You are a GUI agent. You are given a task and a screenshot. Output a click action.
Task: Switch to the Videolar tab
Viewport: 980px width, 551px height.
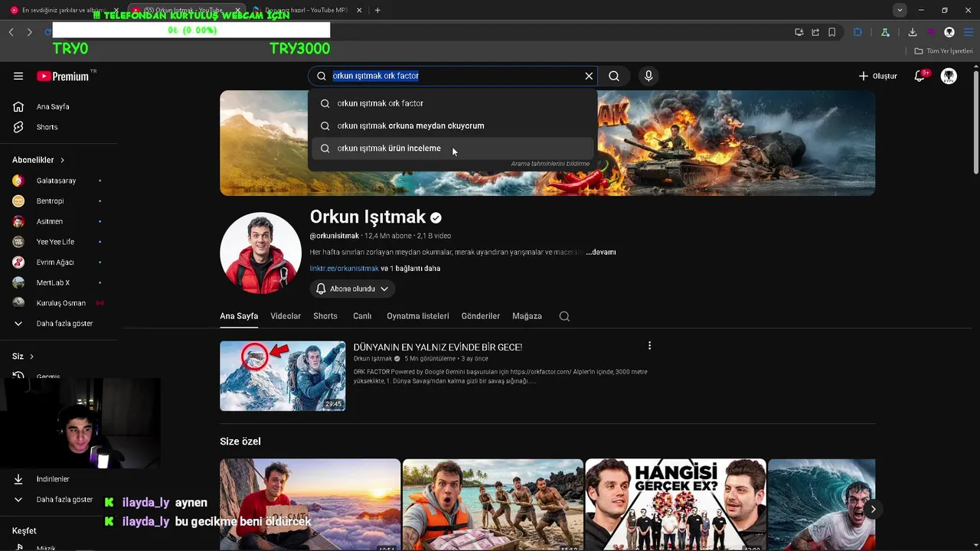point(286,316)
